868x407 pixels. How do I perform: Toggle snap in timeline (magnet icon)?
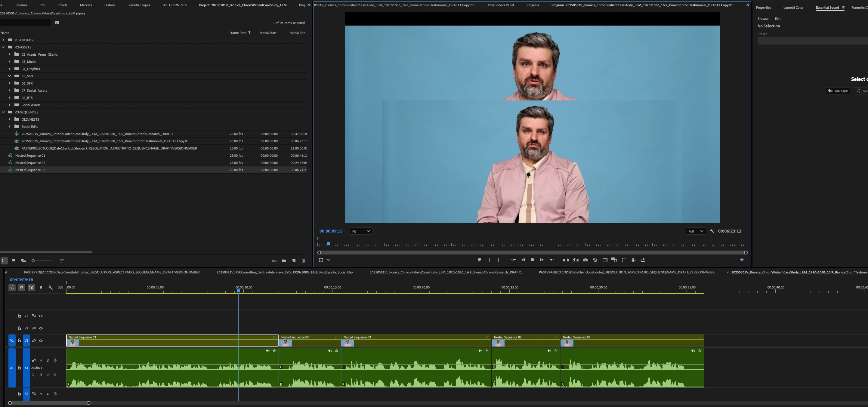(22, 287)
